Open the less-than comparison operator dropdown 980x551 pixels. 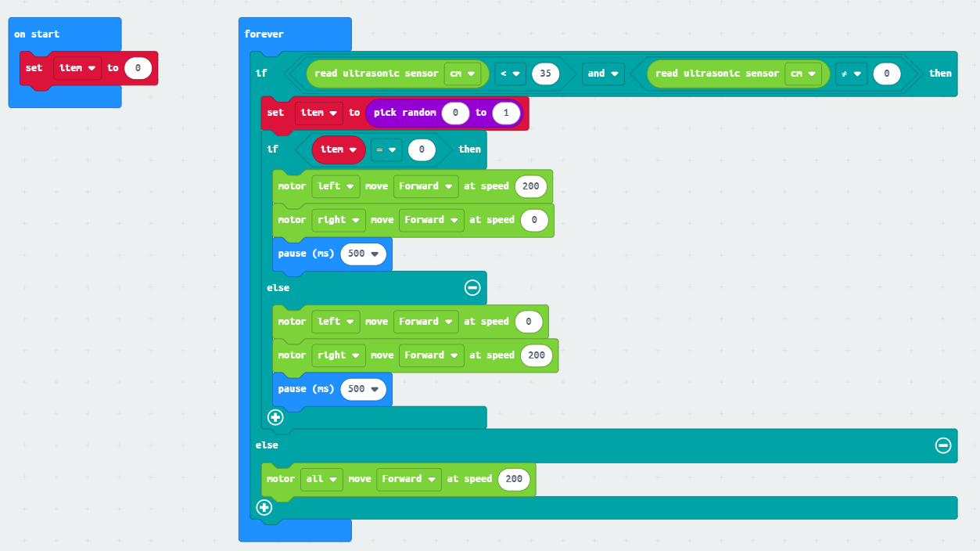(x=510, y=74)
